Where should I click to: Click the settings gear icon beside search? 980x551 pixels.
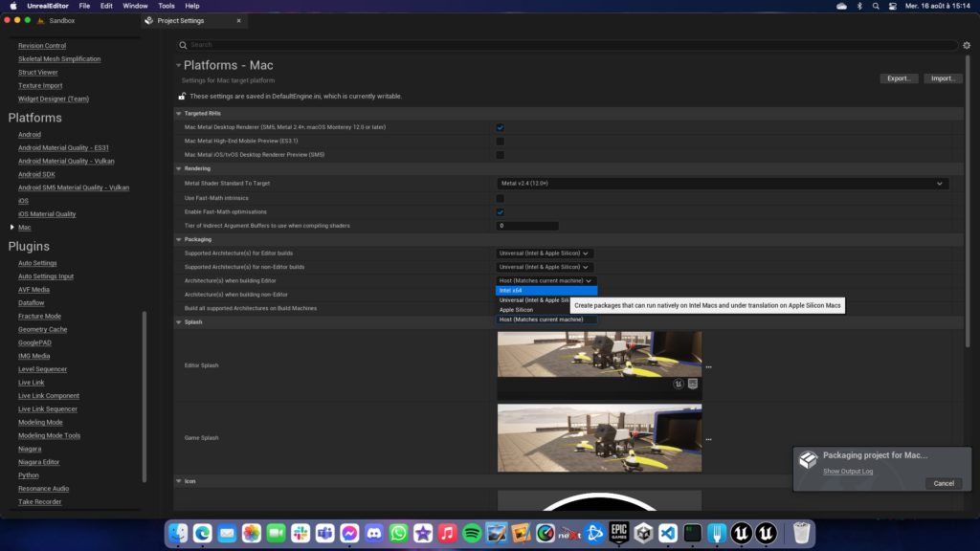[967, 45]
